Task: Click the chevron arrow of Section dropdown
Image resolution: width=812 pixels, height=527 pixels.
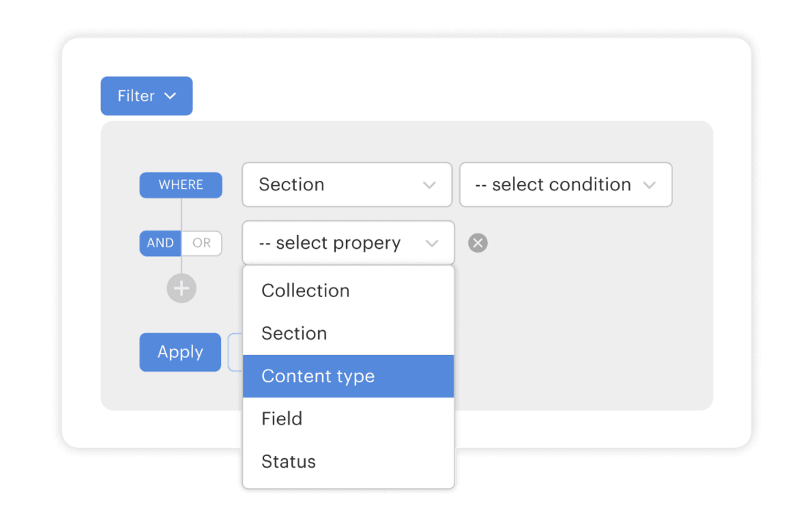Action: tap(429, 185)
